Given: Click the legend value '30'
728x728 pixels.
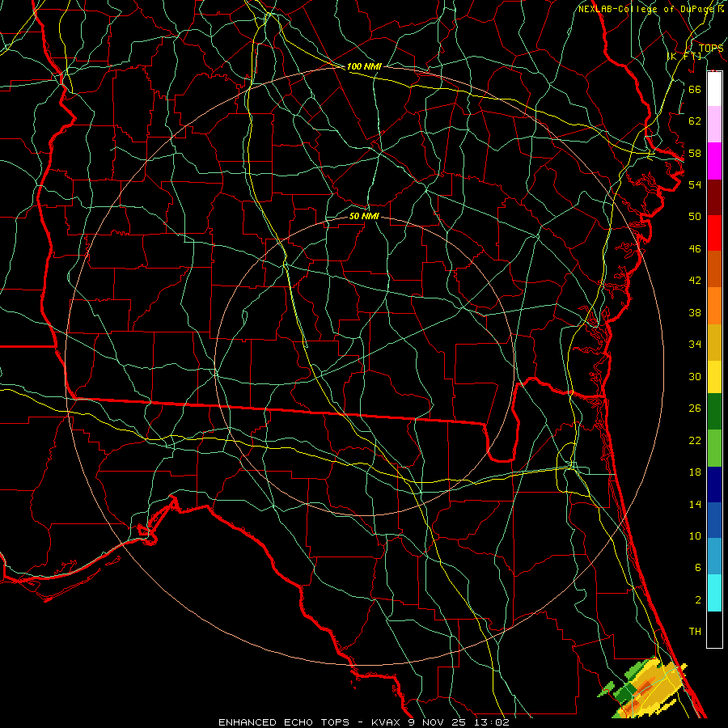Looking at the screenshot, I should point(695,376).
